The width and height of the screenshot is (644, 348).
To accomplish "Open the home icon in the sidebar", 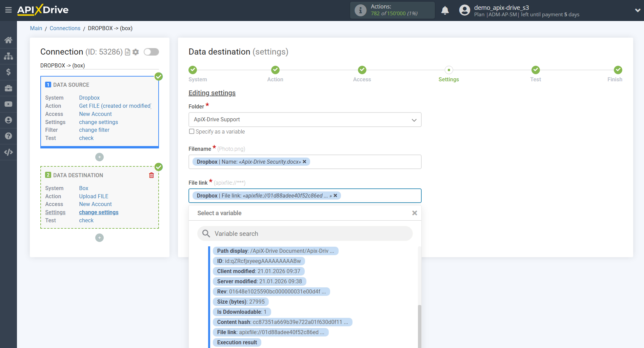I will (8, 40).
